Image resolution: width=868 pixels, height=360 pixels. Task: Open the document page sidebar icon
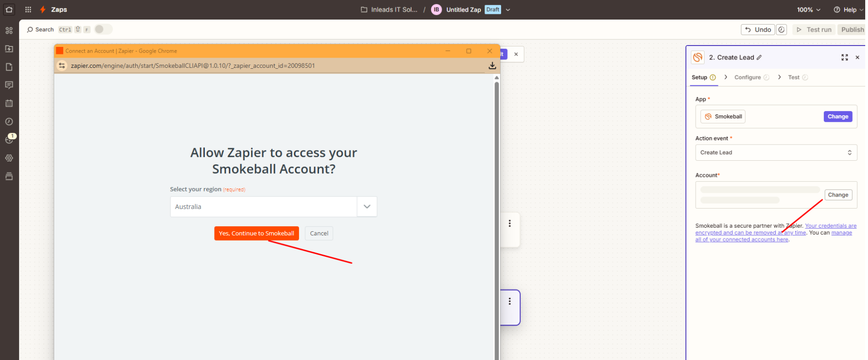(9, 67)
